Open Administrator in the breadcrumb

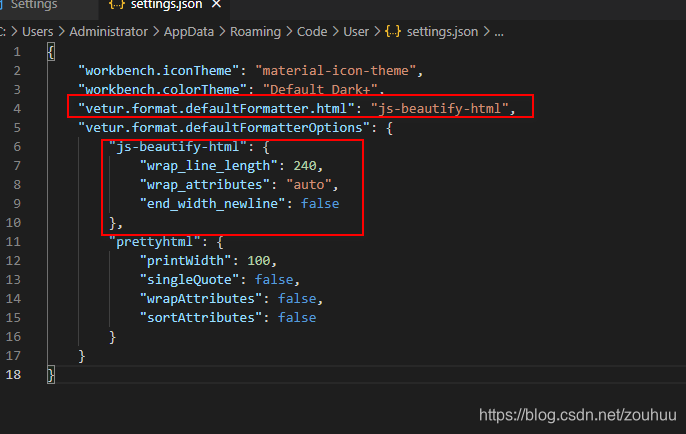coord(108,32)
